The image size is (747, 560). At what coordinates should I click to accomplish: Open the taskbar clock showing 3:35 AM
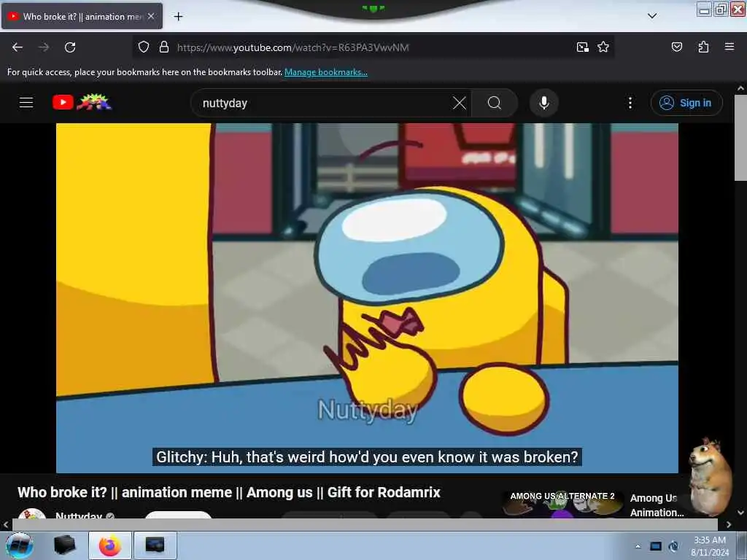point(710,545)
